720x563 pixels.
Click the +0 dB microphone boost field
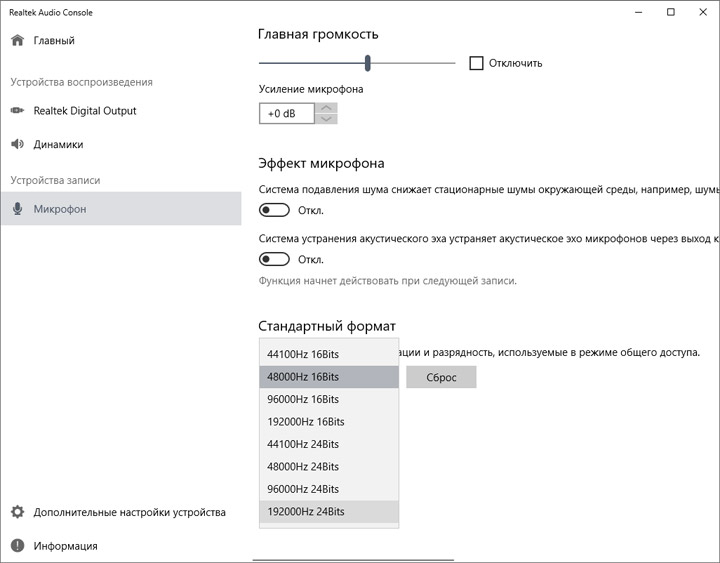(286, 114)
